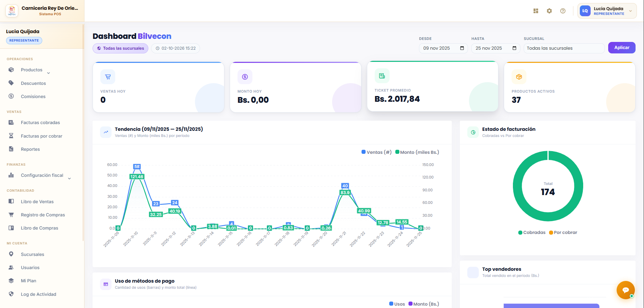Image resolution: width=644 pixels, height=308 pixels.
Task: Open the chat support bubble
Action: 625,290
